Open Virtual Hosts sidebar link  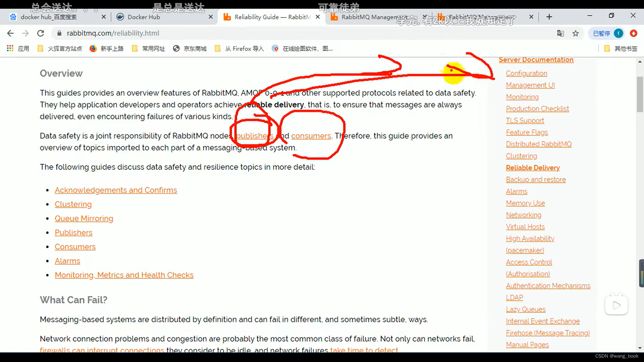(525, 227)
